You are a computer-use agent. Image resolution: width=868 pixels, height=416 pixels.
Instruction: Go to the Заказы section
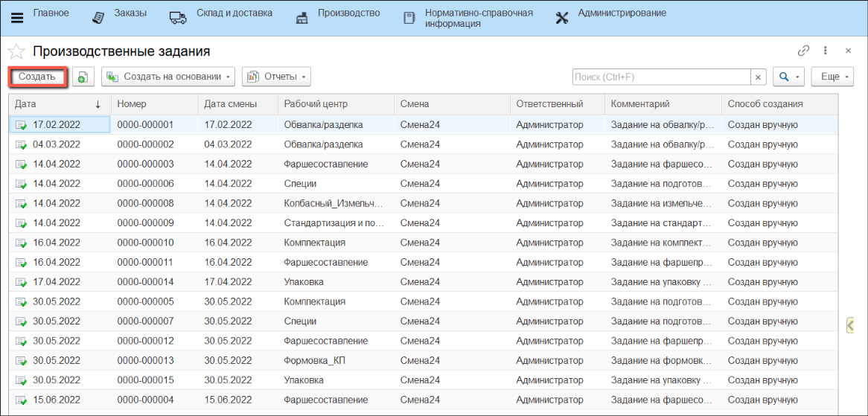119,13
